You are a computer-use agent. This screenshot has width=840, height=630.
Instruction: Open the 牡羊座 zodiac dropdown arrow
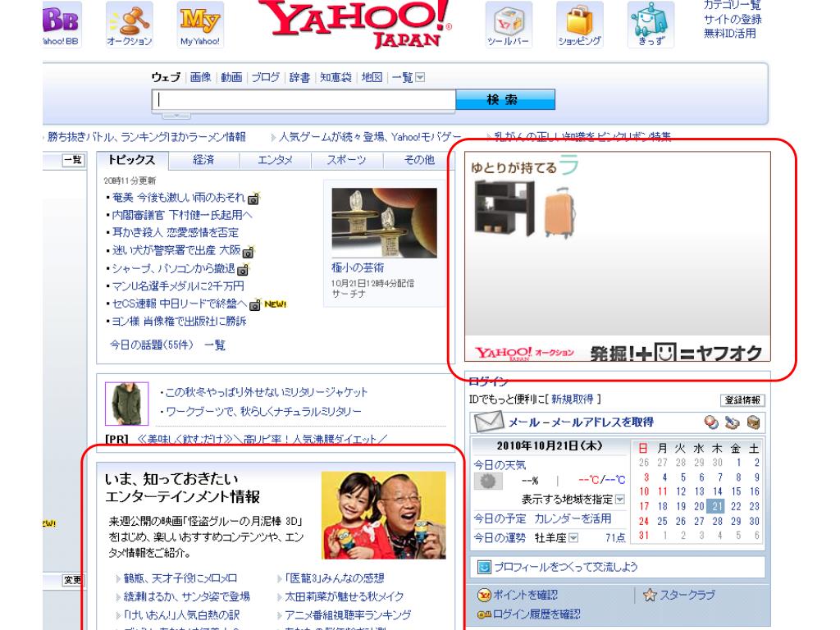pyautogui.click(x=573, y=538)
